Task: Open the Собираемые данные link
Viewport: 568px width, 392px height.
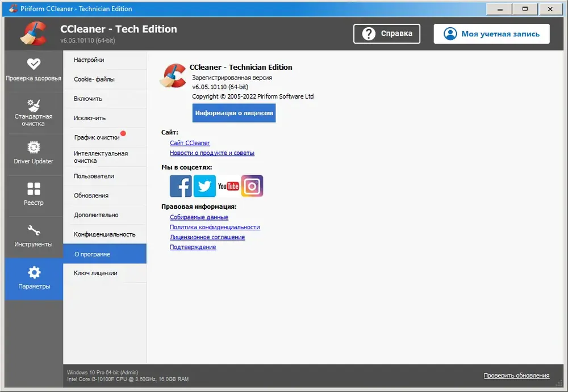Action: click(199, 217)
